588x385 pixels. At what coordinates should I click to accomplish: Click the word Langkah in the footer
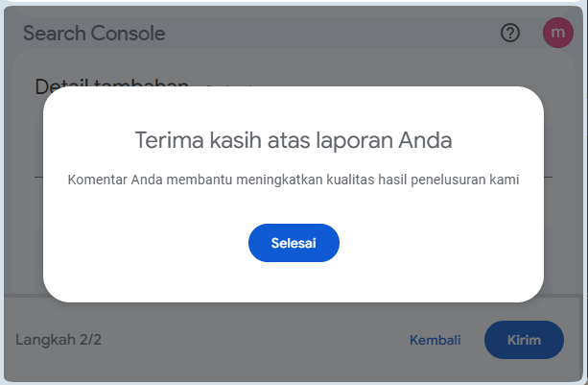44,340
